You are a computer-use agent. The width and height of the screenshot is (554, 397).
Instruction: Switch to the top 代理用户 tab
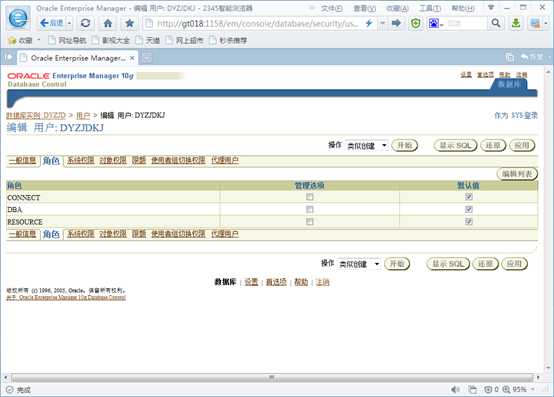click(225, 160)
